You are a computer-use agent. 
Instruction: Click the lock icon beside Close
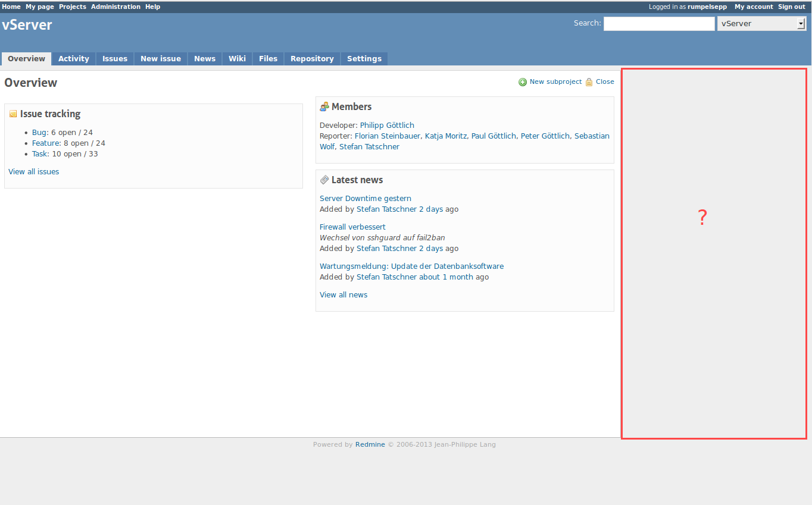click(x=589, y=82)
